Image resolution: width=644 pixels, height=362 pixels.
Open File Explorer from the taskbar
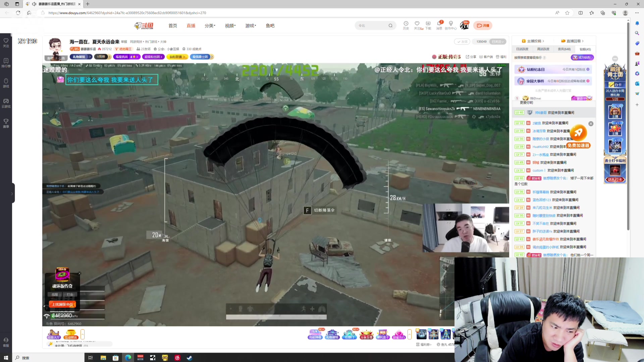coord(103,358)
